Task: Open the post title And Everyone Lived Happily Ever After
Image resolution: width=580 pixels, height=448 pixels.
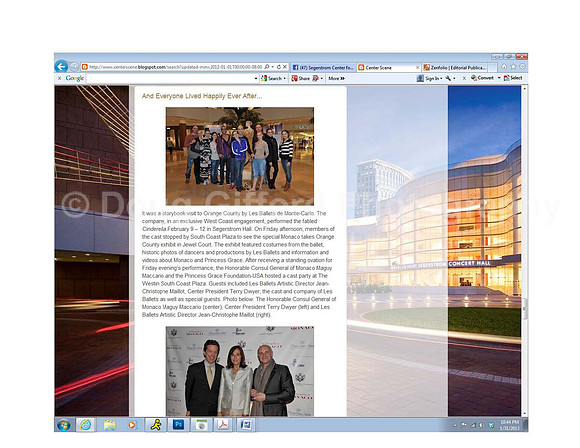Action: 202,96
